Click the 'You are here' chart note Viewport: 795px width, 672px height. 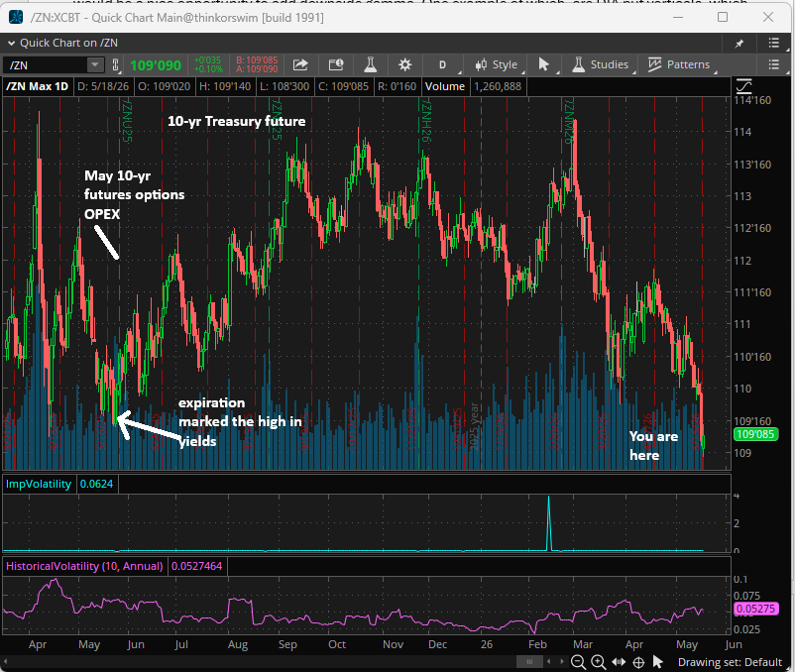click(x=653, y=445)
